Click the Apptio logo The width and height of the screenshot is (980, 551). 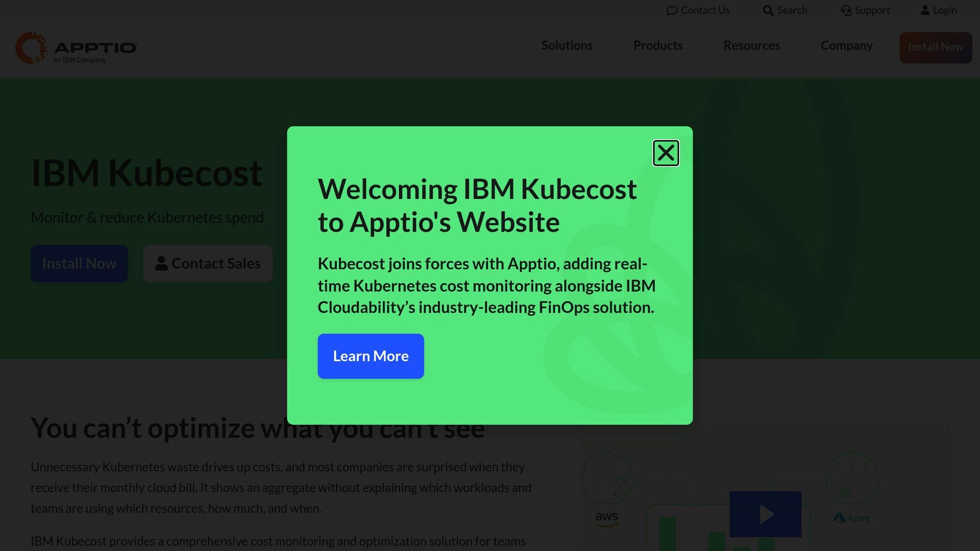(77, 48)
